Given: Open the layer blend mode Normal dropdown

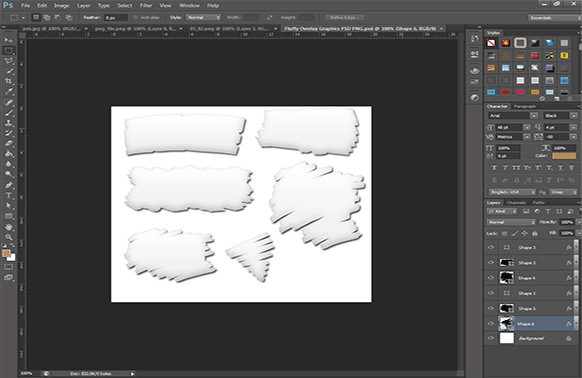Looking at the screenshot, I should pos(511,222).
